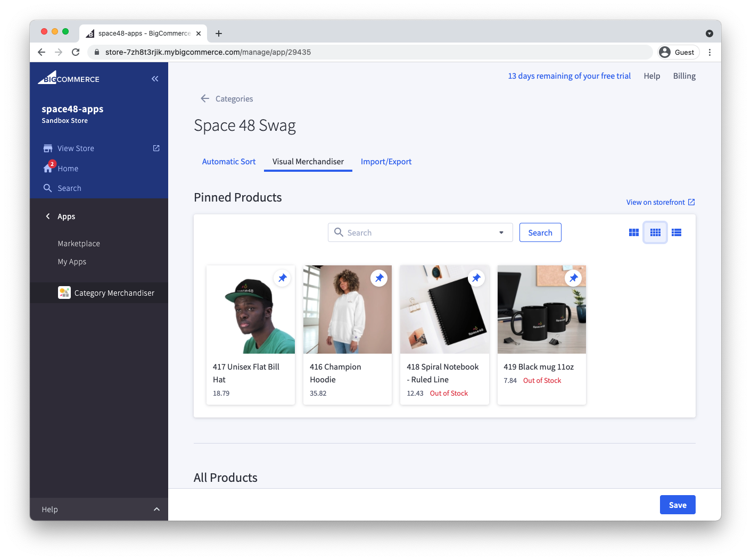Unpin the 416 Champion Hoodie
The image size is (751, 560).
[379, 278]
